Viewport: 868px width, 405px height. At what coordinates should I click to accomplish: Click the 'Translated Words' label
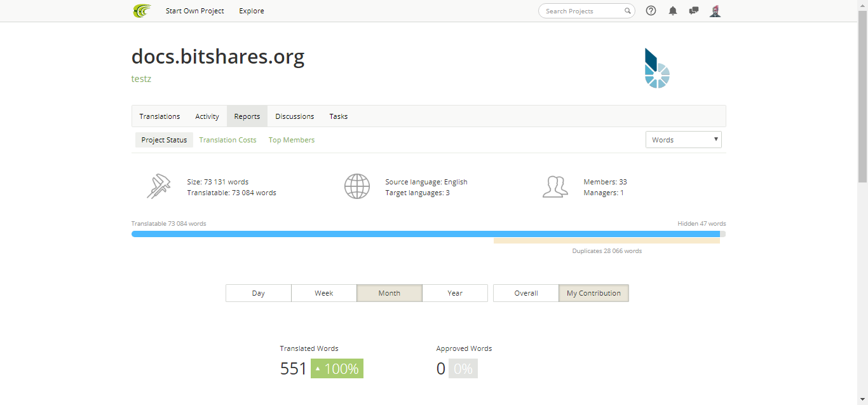tap(309, 348)
